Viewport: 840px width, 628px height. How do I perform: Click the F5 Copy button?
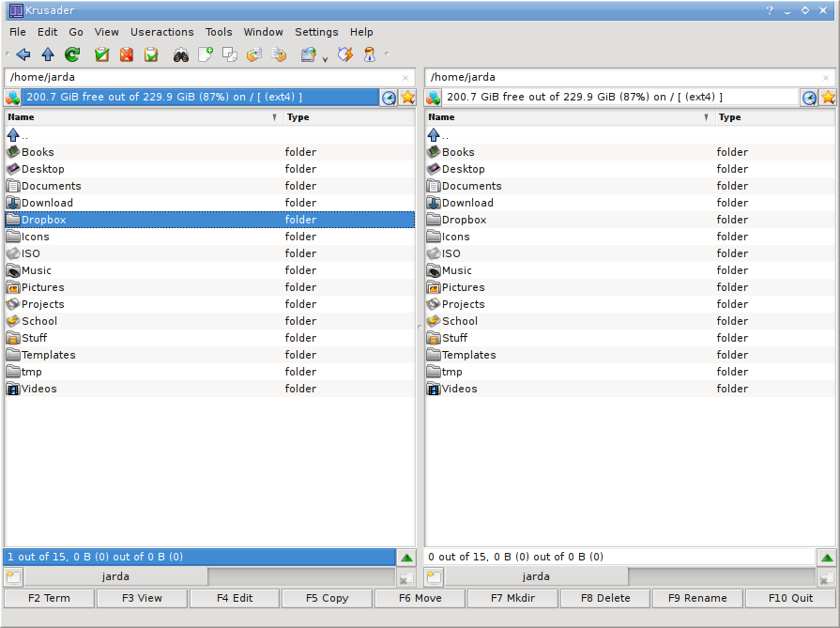click(x=328, y=598)
